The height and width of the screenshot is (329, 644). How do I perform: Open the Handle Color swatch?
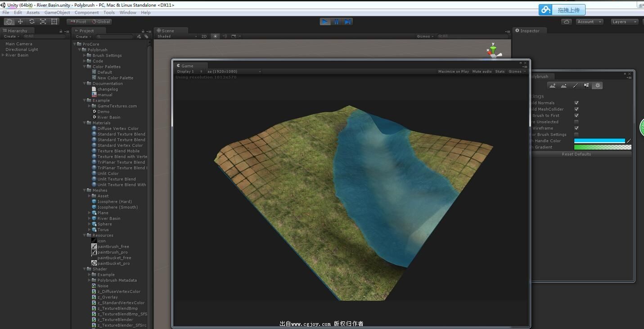(599, 141)
